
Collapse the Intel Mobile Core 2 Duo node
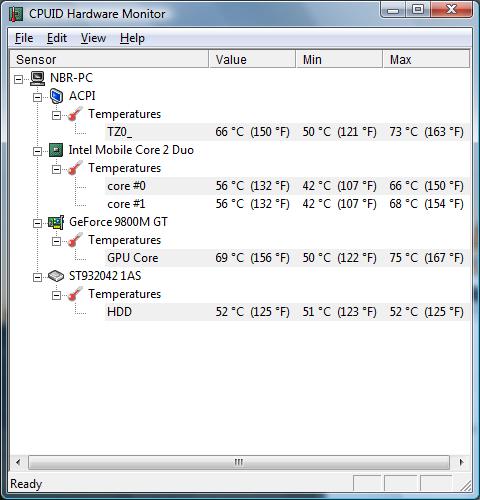tap(38, 151)
